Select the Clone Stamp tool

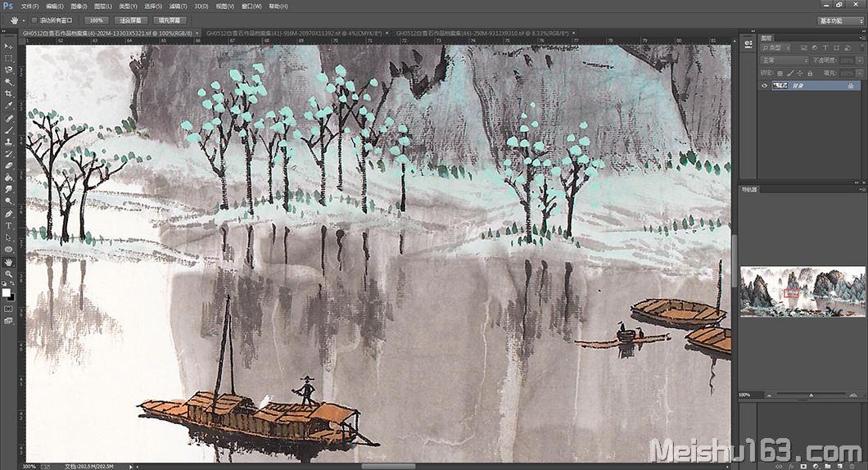click(x=8, y=142)
